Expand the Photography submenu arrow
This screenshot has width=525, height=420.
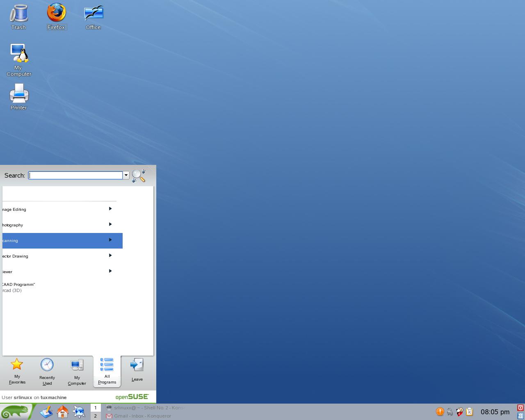point(110,224)
